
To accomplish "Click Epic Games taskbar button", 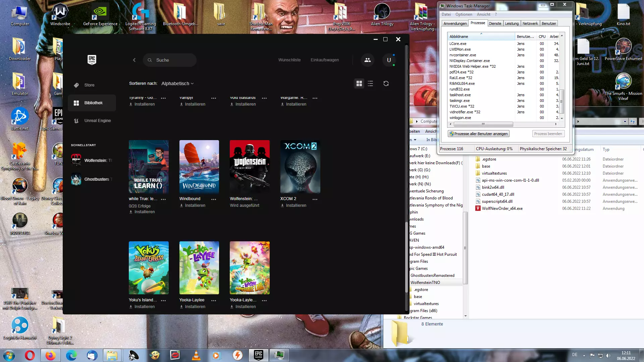I will click(x=259, y=355).
